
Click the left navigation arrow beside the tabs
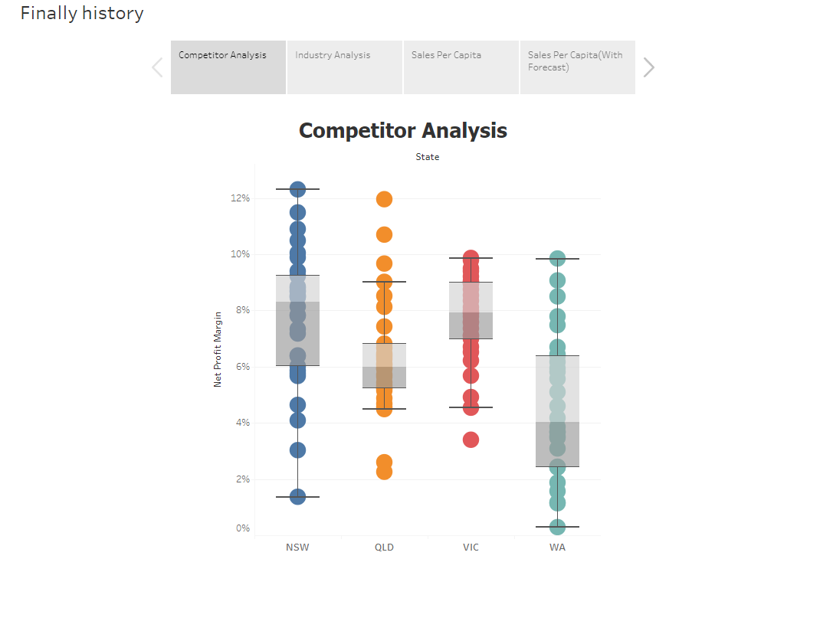pos(156,67)
